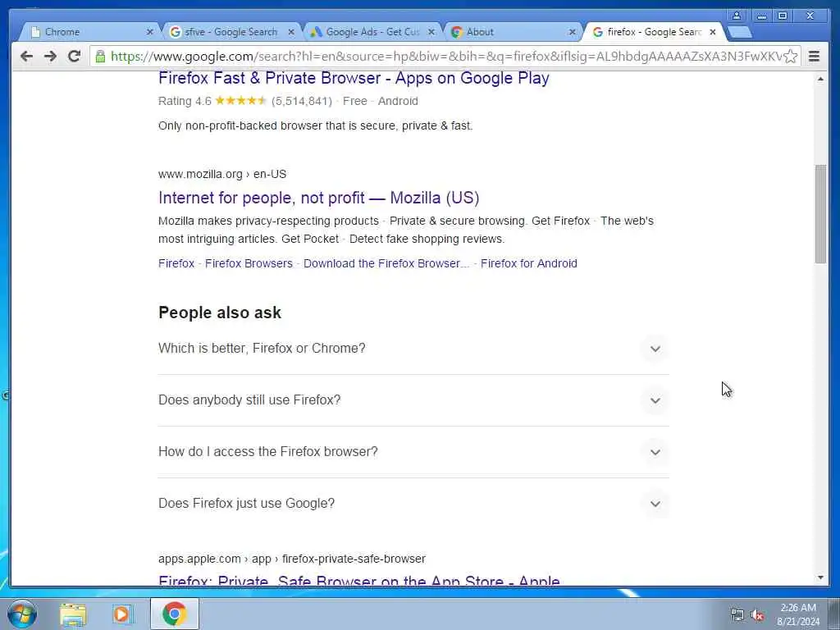Click the 'People also ask' heading
Image resolution: width=840 pixels, height=630 pixels.
pyautogui.click(x=220, y=313)
